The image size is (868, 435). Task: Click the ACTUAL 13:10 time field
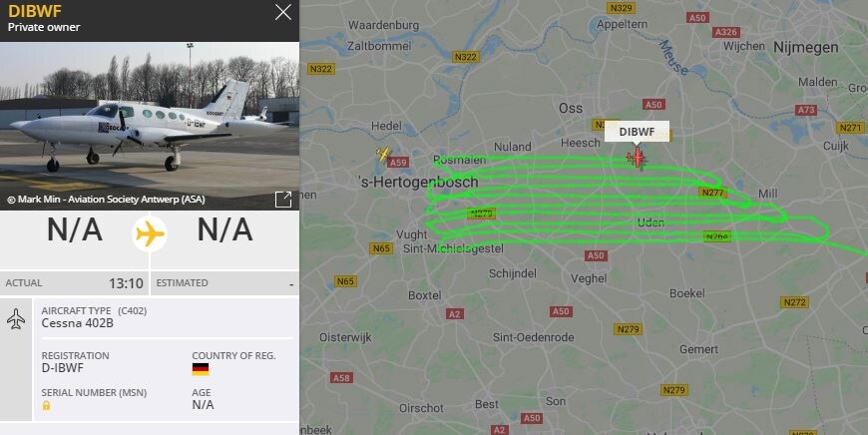tap(75, 283)
